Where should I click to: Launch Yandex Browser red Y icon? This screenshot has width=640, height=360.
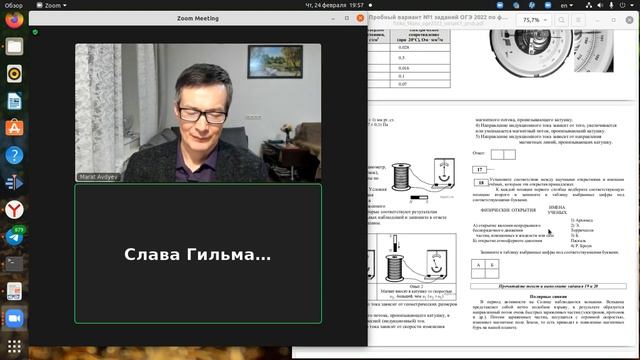[x=14, y=210]
